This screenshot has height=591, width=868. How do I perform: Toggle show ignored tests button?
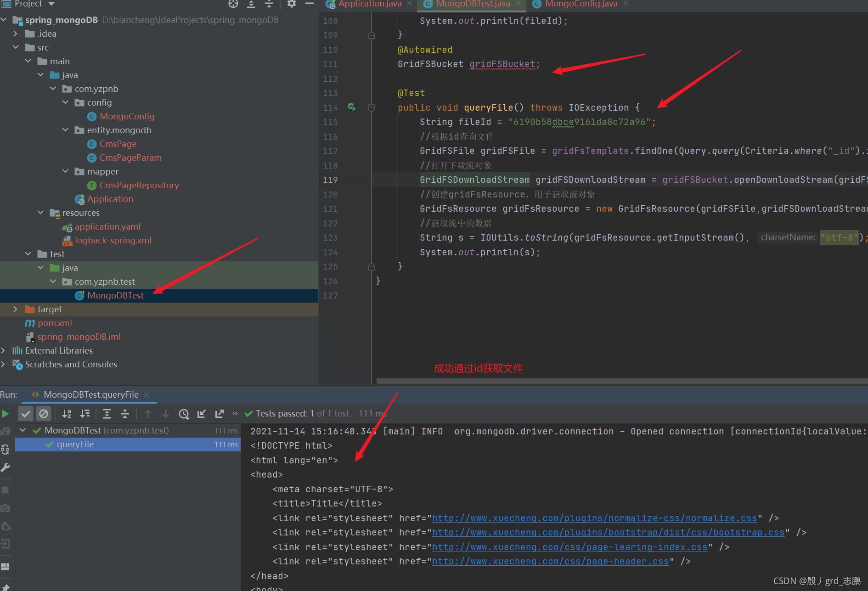click(x=44, y=414)
